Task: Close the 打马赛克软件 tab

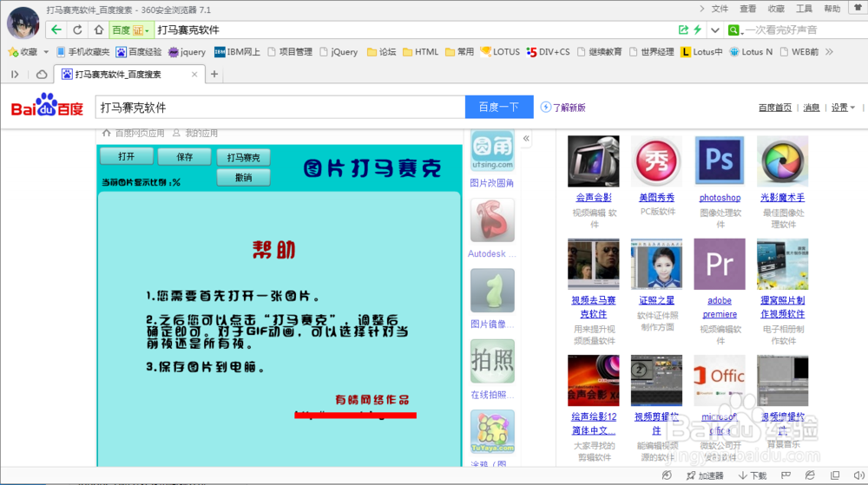Action: click(194, 74)
